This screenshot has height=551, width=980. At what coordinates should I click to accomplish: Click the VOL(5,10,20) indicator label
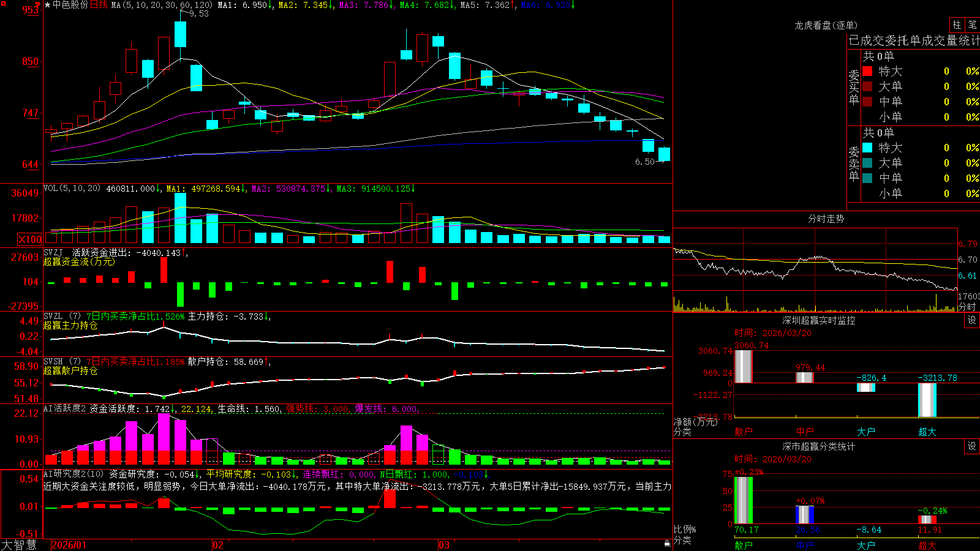pyautogui.click(x=72, y=189)
